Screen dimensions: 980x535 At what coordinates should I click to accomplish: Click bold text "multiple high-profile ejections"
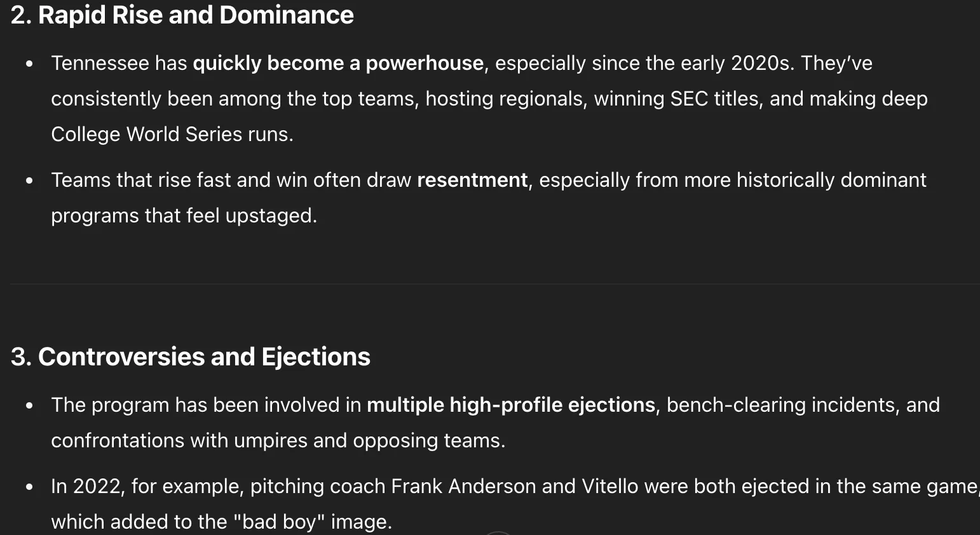tap(511, 405)
